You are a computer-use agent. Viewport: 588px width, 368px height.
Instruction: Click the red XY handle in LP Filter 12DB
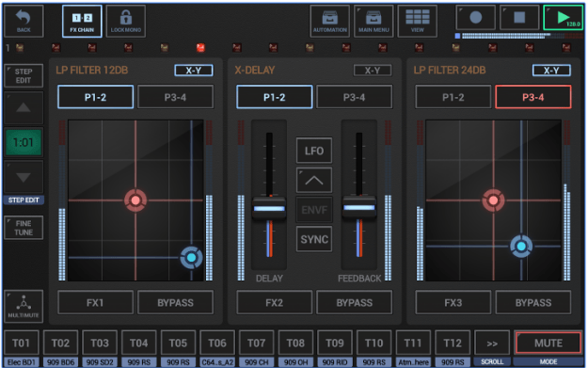click(135, 200)
